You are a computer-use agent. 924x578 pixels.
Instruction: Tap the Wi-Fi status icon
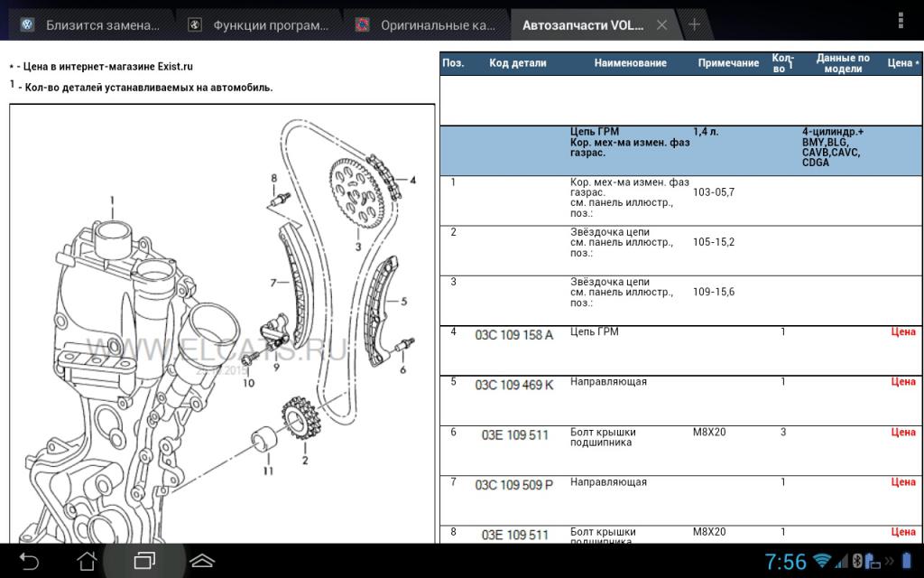point(821,560)
